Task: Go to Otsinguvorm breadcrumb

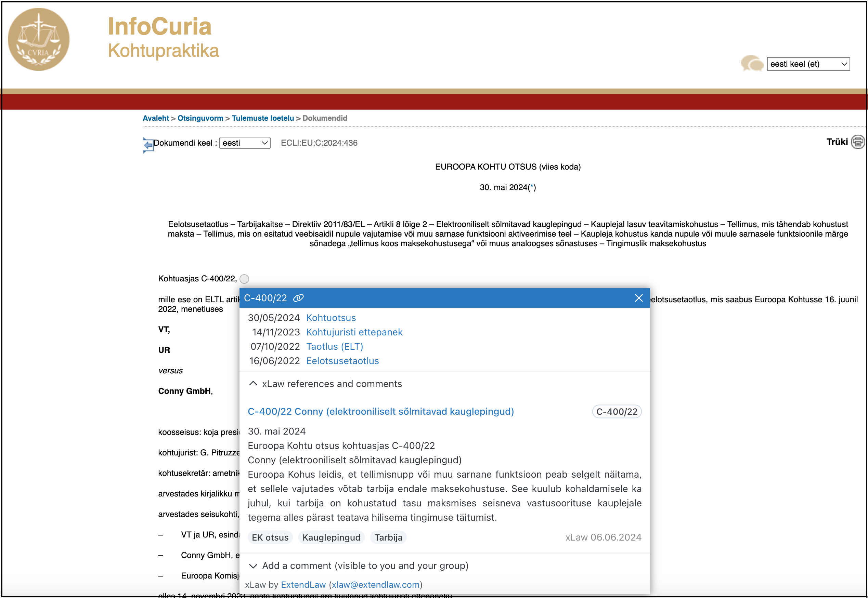Action: pyautogui.click(x=200, y=118)
